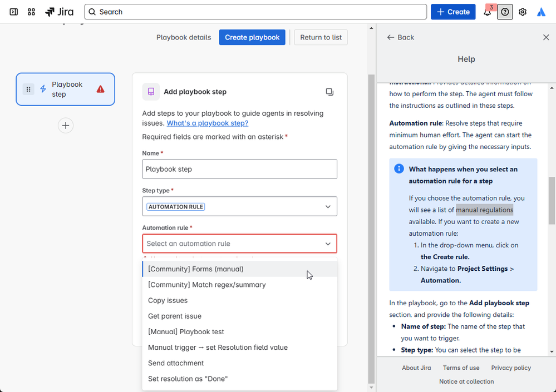556x392 pixels.
Task: Click the "Project Settings" bold text
Action: (483, 269)
